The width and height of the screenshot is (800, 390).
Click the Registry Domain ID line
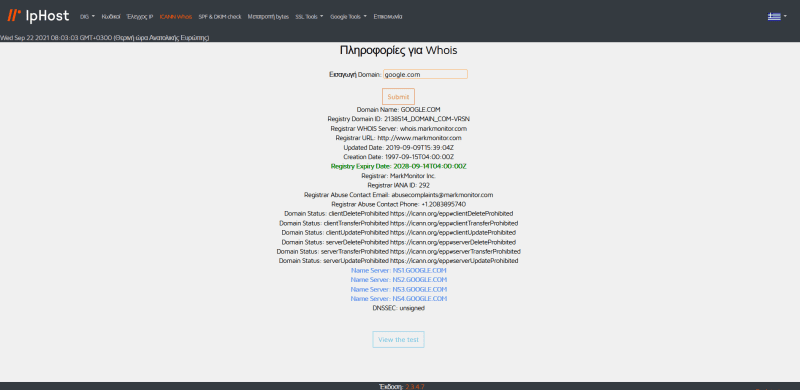click(398, 119)
